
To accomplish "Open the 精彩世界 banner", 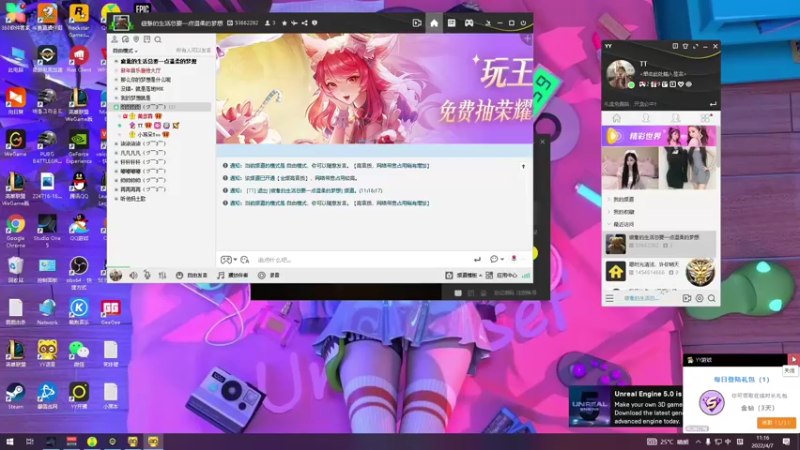I will coord(659,136).
